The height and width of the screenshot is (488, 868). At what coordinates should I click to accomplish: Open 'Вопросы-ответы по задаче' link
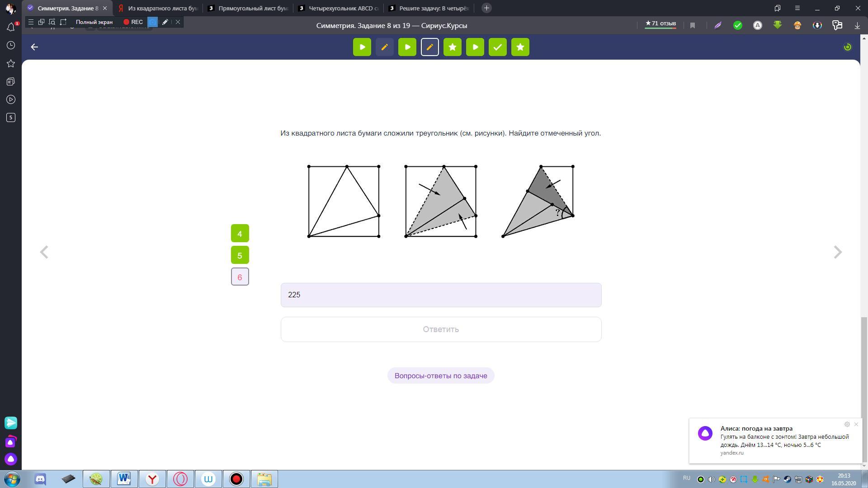pos(441,375)
